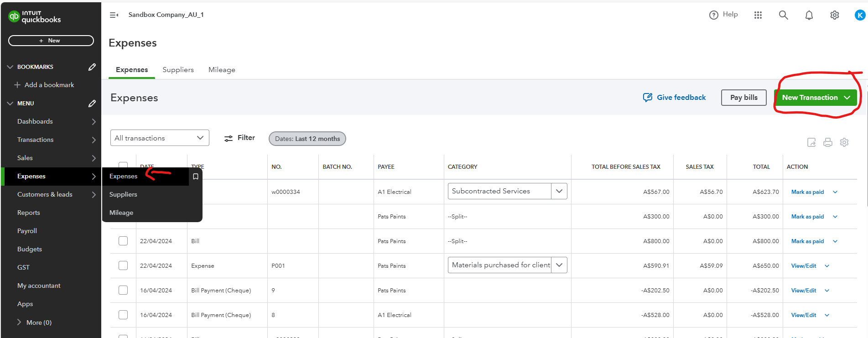Open the user profile avatar K

(x=860, y=15)
